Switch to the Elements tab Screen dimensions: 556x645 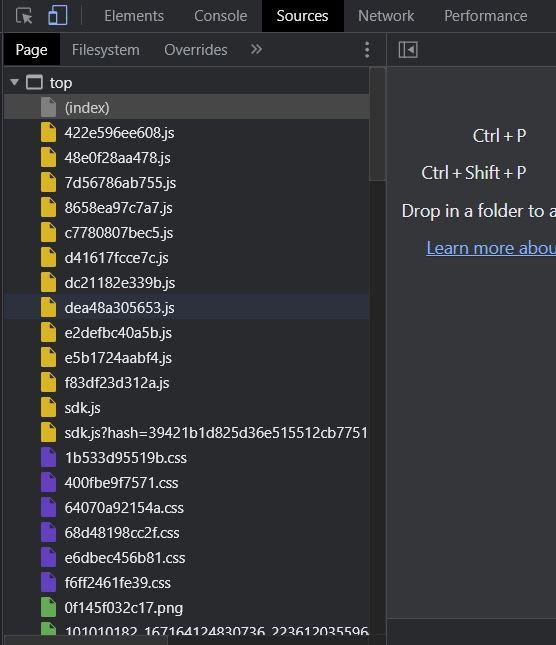[134, 16]
